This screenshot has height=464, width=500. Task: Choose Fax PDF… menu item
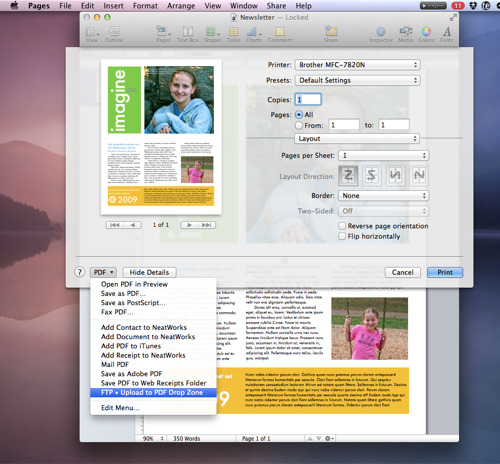pyautogui.click(x=154, y=312)
